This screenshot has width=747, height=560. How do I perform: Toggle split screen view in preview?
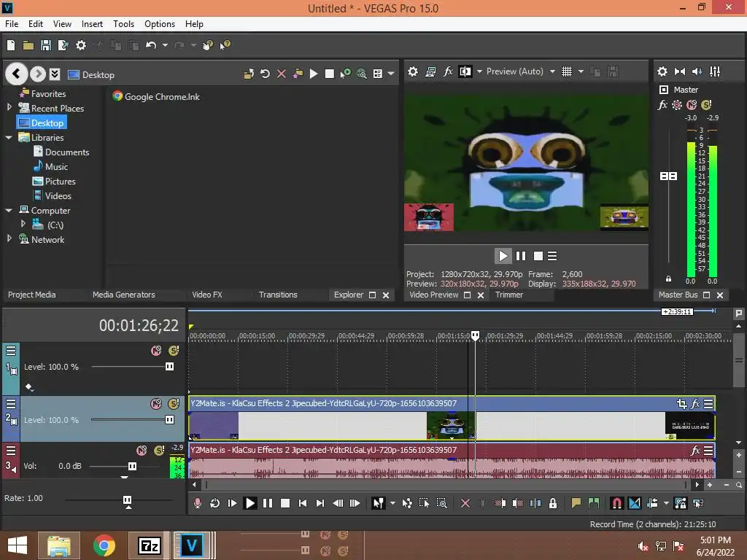click(x=465, y=71)
